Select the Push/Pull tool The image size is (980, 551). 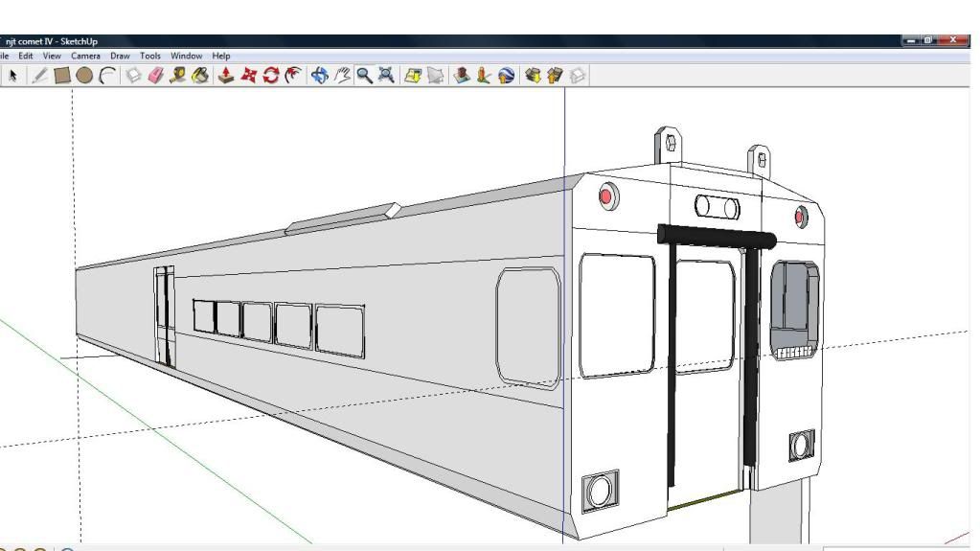pyautogui.click(x=226, y=75)
